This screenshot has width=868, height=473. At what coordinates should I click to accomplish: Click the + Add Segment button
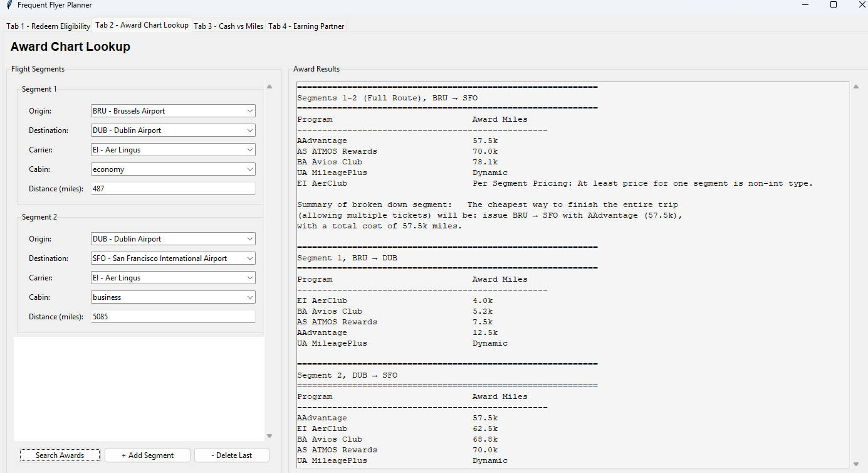[147, 455]
